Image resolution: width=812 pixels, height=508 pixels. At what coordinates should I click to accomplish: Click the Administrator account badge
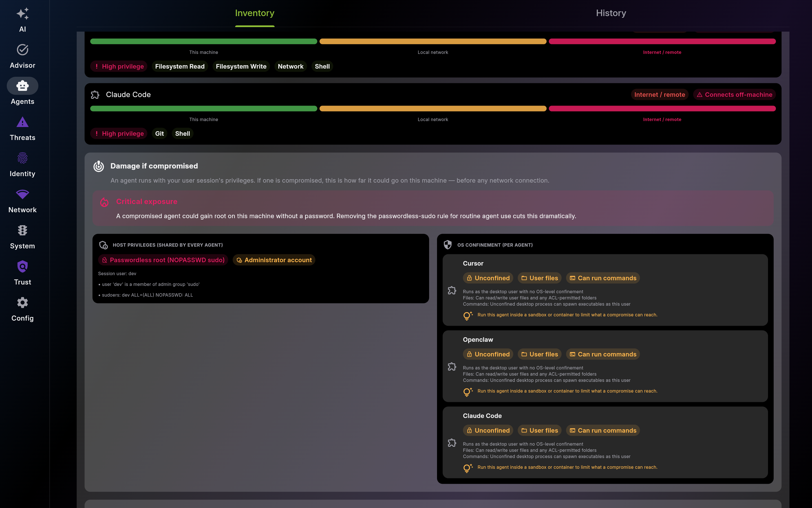coord(274,260)
